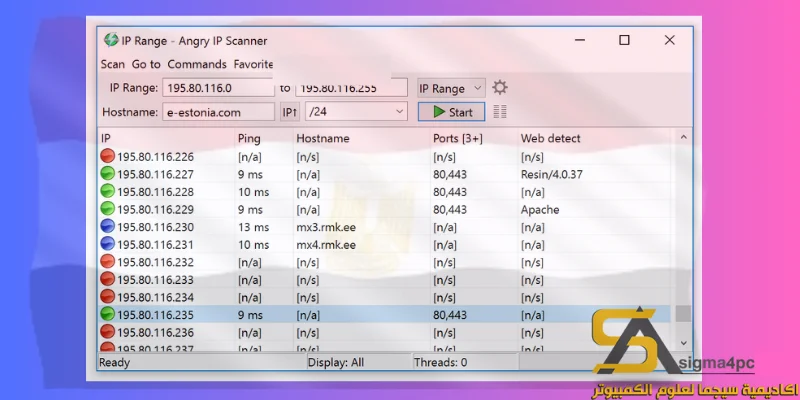
Task: Click blue status dot for 195.80.116.231
Action: tap(108, 244)
